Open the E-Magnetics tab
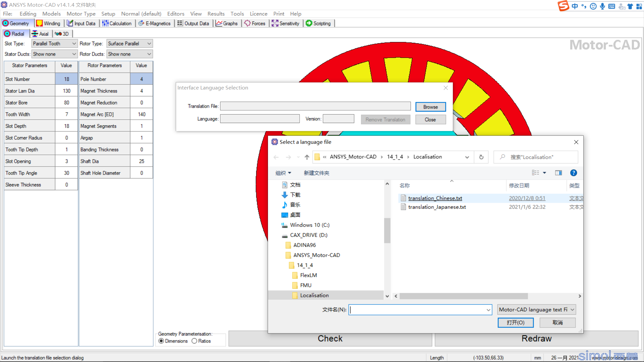The width and height of the screenshot is (644, 362). [155, 23]
